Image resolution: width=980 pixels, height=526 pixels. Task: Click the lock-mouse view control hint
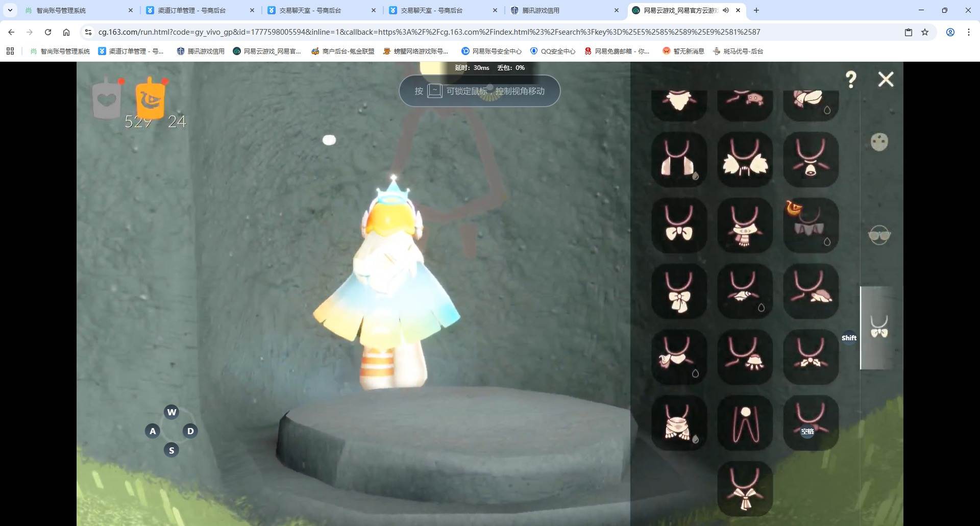479,91
